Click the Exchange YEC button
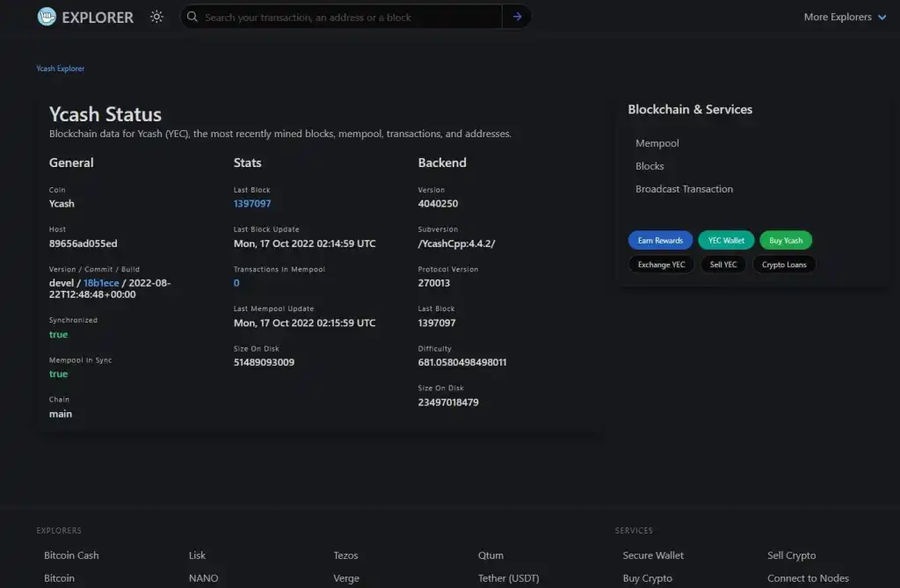Image resolution: width=900 pixels, height=588 pixels. pos(661,265)
